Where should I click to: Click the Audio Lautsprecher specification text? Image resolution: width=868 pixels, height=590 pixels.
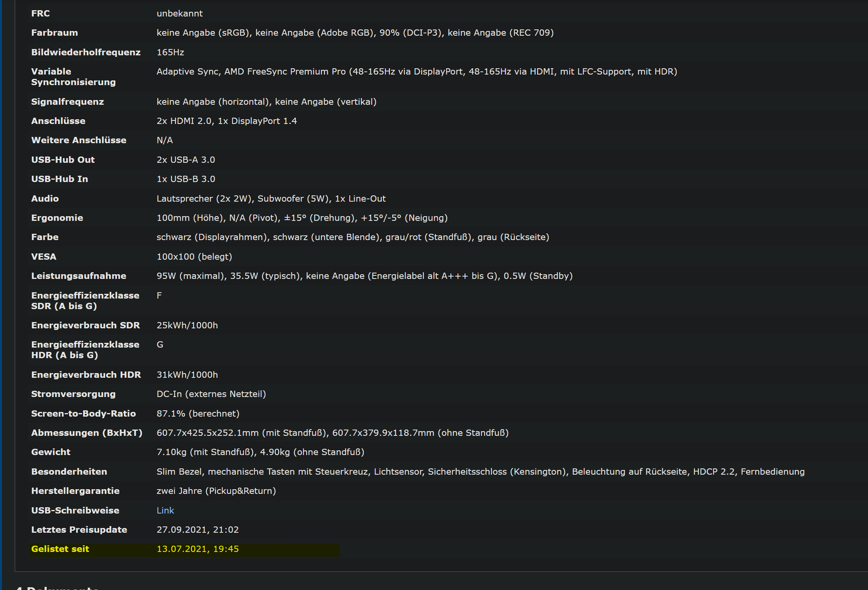[271, 198]
